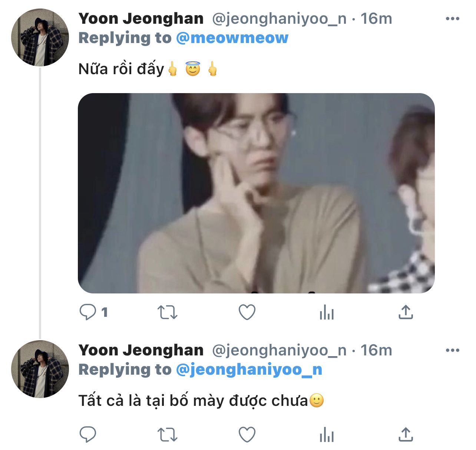Like the first tweet with image
The width and height of the screenshot is (476, 450).
point(247,312)
